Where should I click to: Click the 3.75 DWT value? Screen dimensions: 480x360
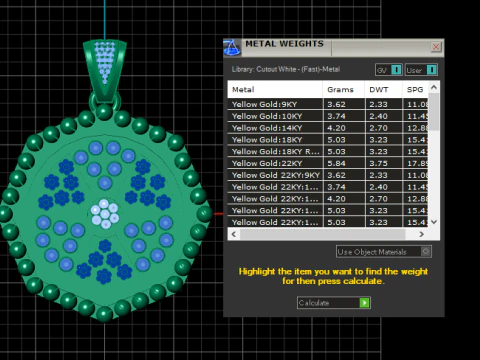(378, 163)
